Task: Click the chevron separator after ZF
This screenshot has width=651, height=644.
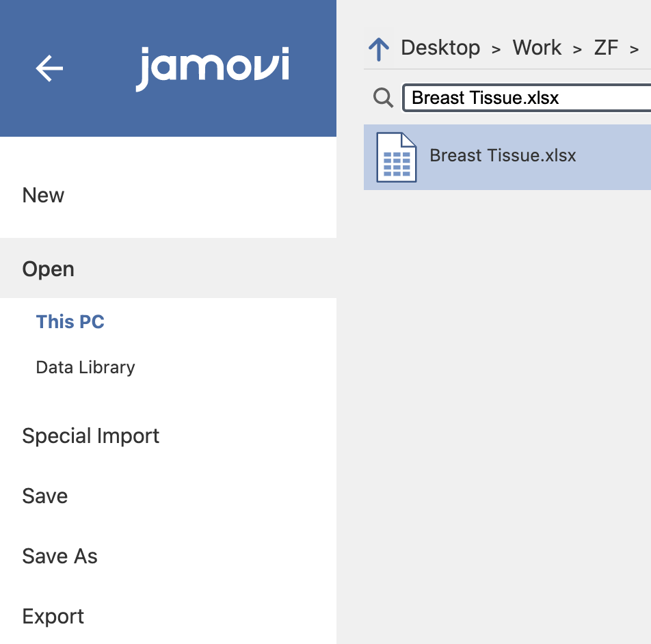Action: click(x=634, y=50)
